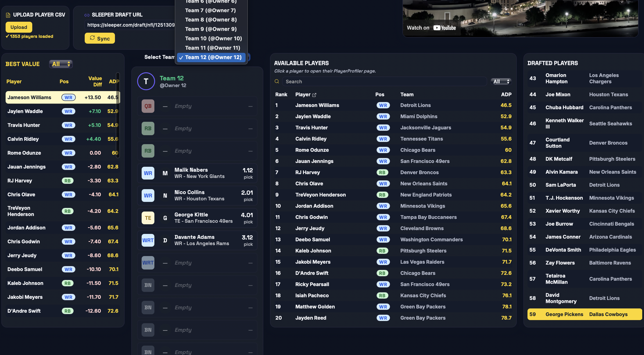Click WR pill for Matthew Golden in Available Players

point(383,307)
